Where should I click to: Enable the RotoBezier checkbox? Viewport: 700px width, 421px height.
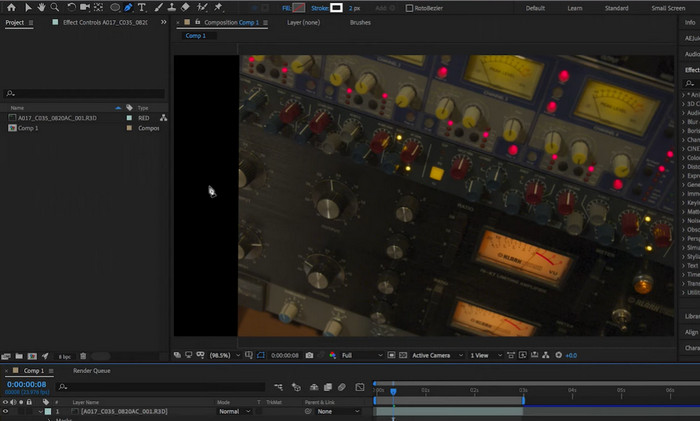coord(409,8)
